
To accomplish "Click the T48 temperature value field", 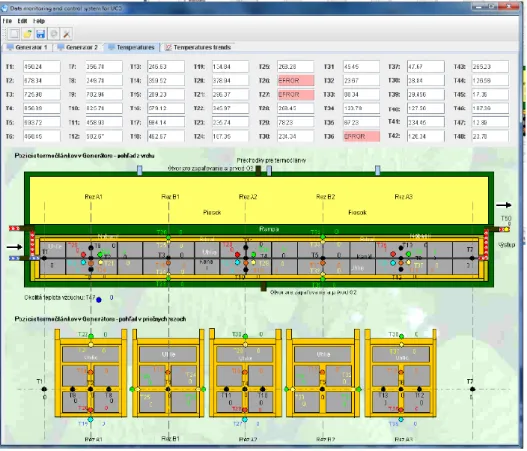I will [x=490, y=136].
